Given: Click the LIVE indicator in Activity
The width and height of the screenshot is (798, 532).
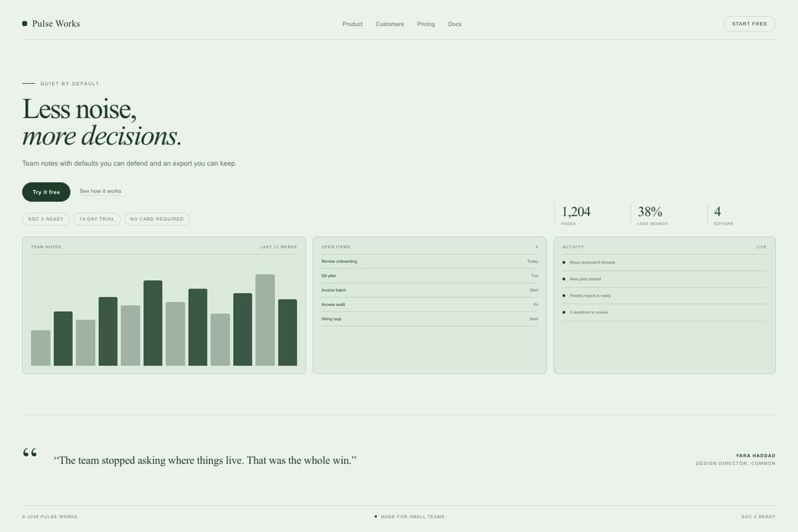Looking at the screenshot, I should click(761, 247).
